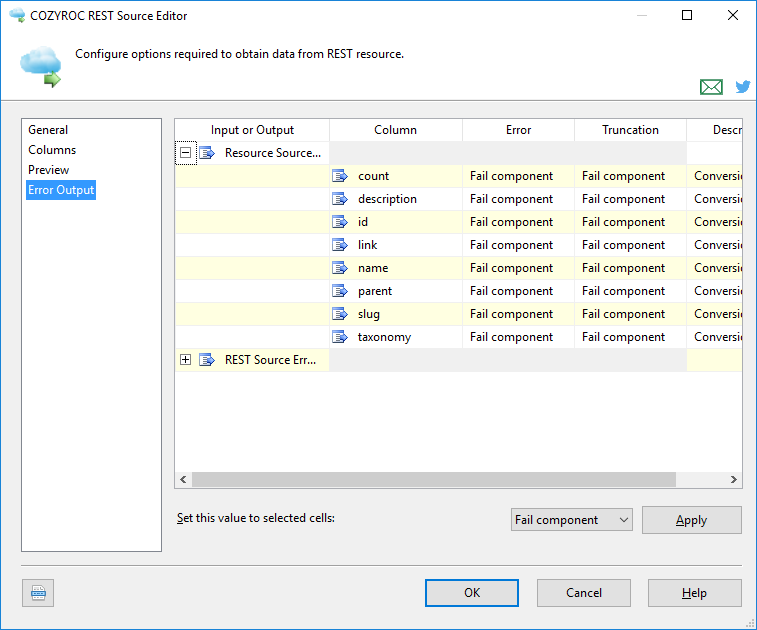Select Truncation cell for name row
This screenshot has width=757, height=630.
(x=631, y=268)
